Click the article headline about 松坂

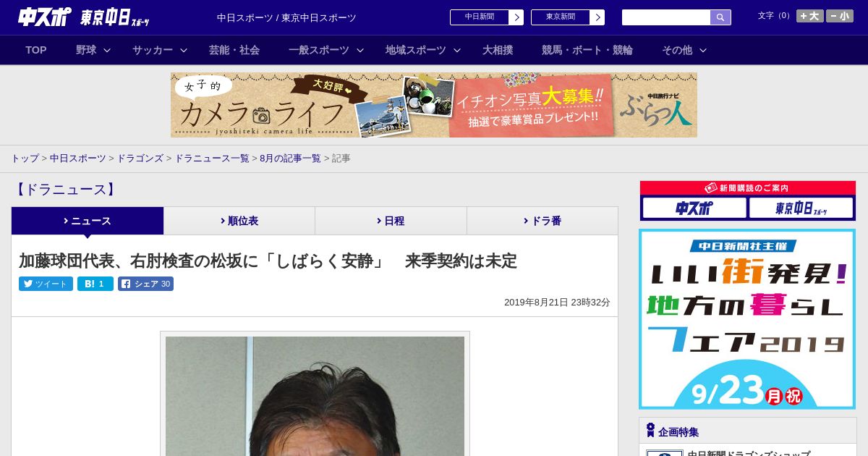[x=268, y=261]
